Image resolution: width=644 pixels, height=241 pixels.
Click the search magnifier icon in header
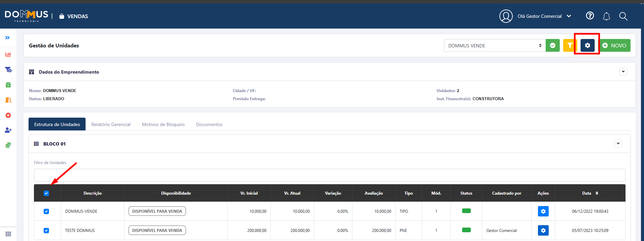(623, 16)
